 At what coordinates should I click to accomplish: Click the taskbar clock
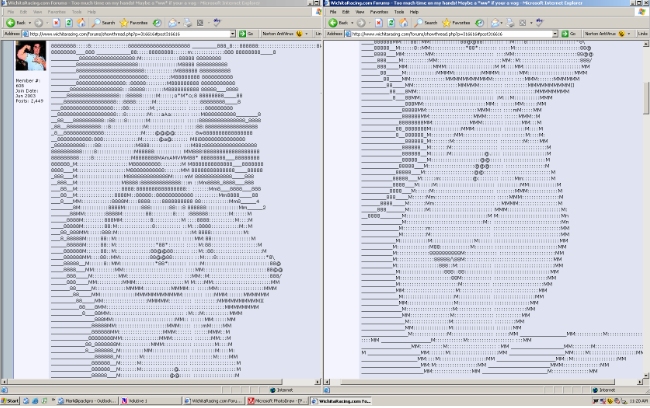[x=638, y=401]
